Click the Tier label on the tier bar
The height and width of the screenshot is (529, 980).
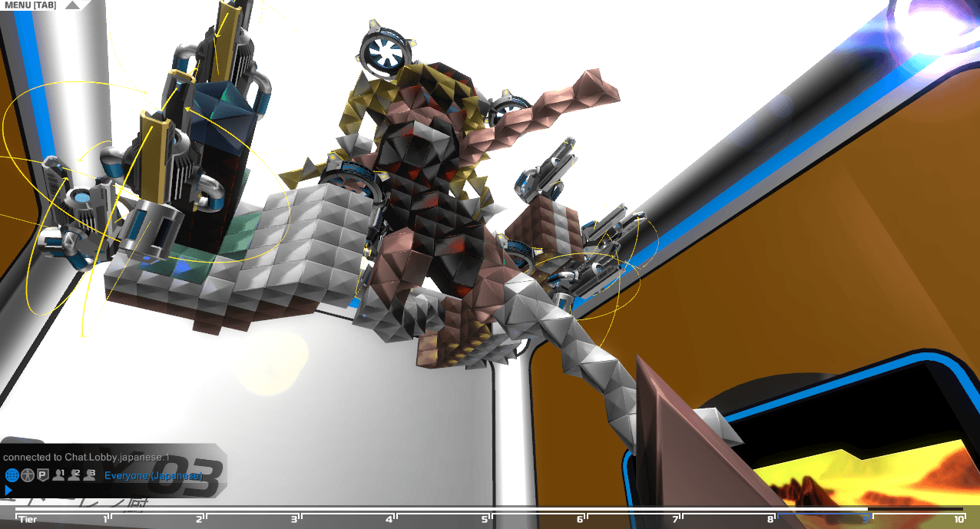[28, 520]
